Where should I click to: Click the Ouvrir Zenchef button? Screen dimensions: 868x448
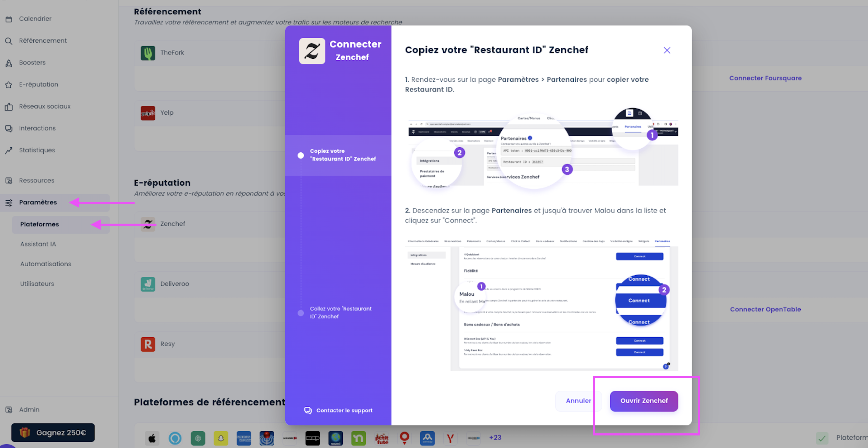tap(644, 401)
